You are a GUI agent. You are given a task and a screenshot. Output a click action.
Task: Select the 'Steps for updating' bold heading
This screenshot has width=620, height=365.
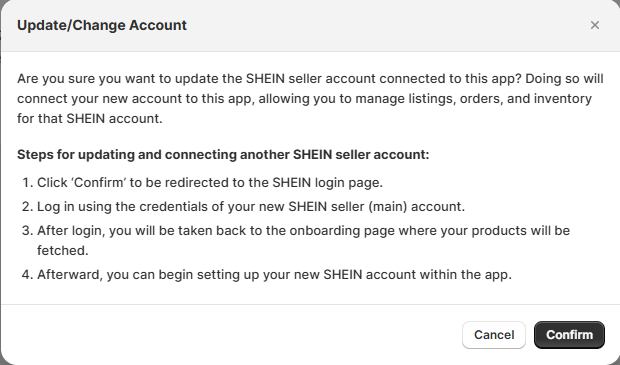coord(223,155)
